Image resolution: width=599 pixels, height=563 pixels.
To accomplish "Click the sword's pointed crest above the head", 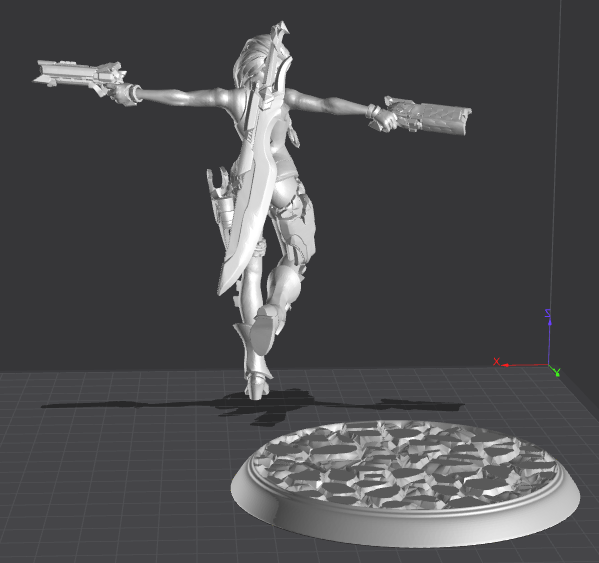I will [282, 31].
